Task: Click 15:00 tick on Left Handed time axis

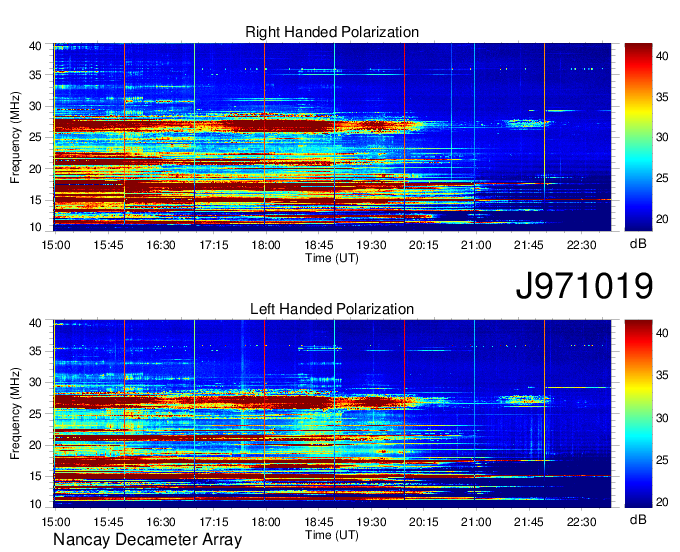Action: point(56,522)
